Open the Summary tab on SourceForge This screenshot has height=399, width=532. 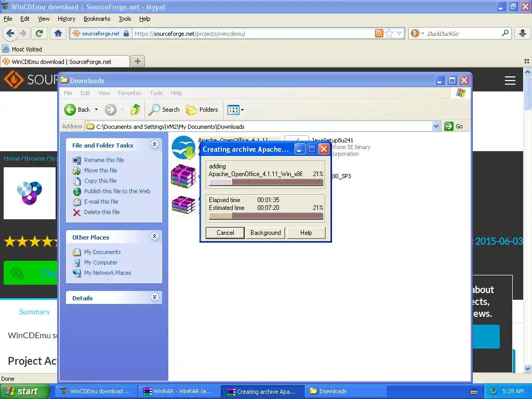34,312
